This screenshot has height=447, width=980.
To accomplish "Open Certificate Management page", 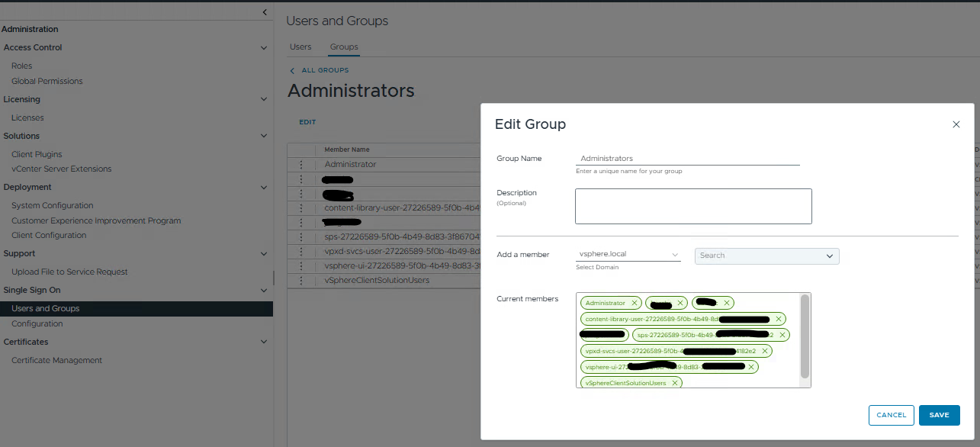I will pos(56,360).
